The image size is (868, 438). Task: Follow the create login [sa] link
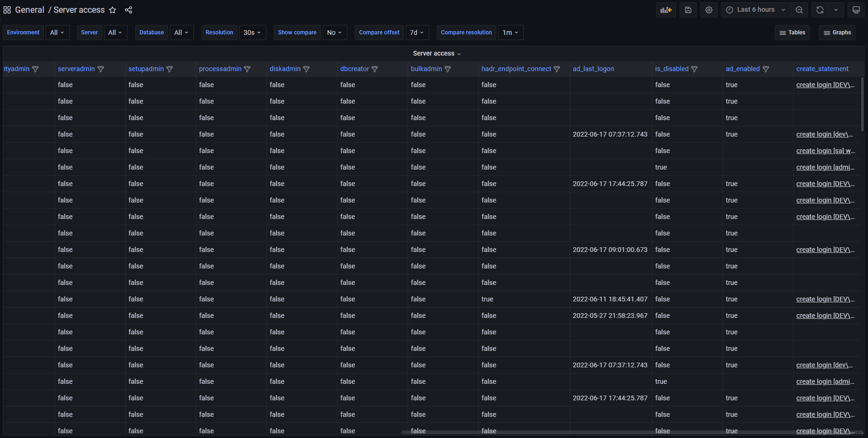click(826, 151)
